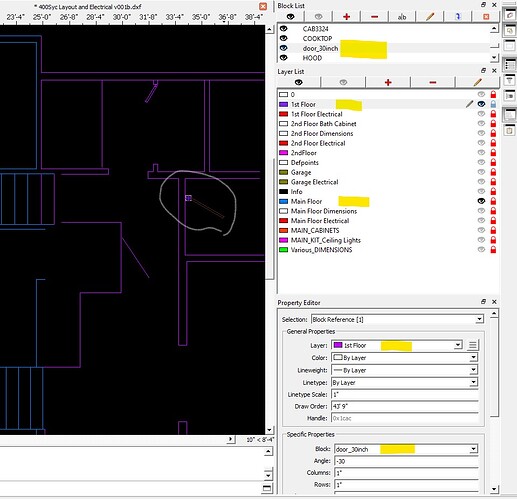Toggle visibility of HOOD block
The height and width of the screenshot is (499, 517).
[x=284, y=58]
